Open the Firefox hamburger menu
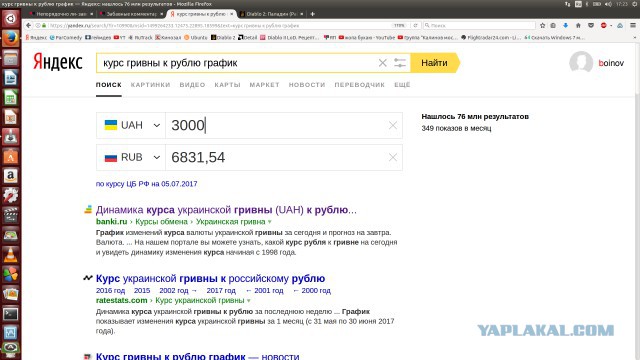This screenshot has height=360, width=640. point(633,25)
